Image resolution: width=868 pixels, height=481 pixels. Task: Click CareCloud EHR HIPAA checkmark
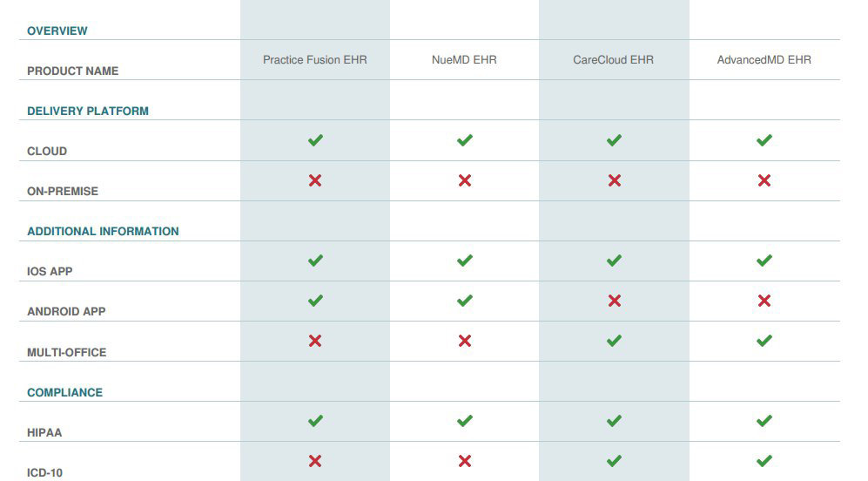click(x=614, y=421)
